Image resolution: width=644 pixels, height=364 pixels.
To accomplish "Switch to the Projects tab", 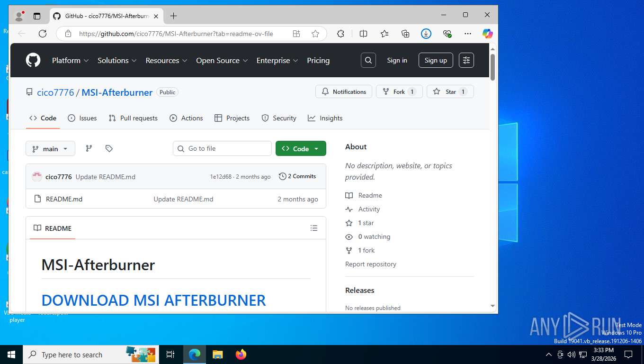I will (232, 118).
